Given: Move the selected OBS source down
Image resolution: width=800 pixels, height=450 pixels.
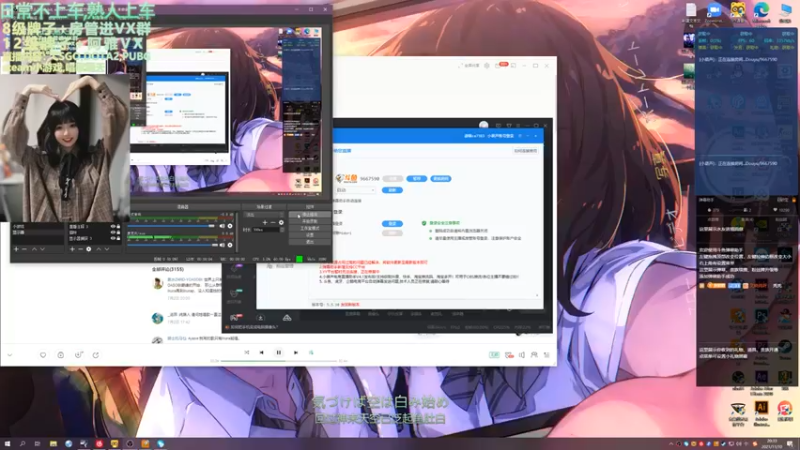Looking at the screenshot, I should pyautogui.click(x=107, y=249).
